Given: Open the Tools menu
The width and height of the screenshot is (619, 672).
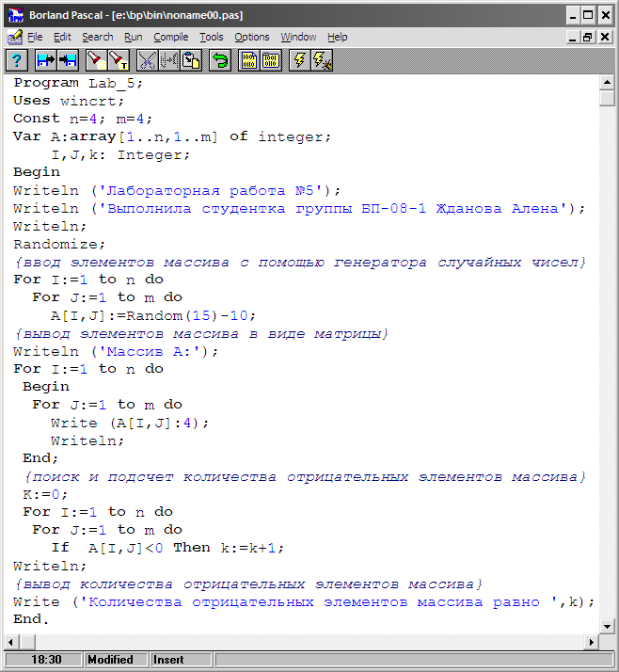Looking at the screenshot, I should point(211,38).
